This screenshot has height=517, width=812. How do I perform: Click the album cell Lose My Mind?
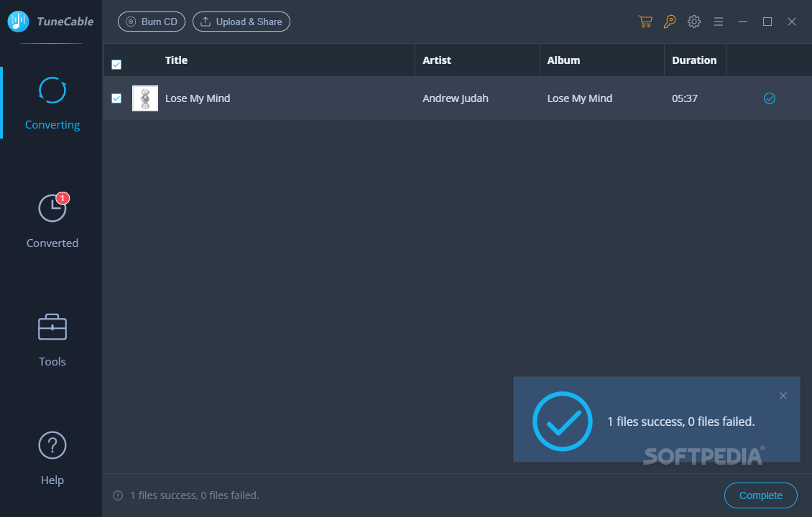[x=579, y=98]
